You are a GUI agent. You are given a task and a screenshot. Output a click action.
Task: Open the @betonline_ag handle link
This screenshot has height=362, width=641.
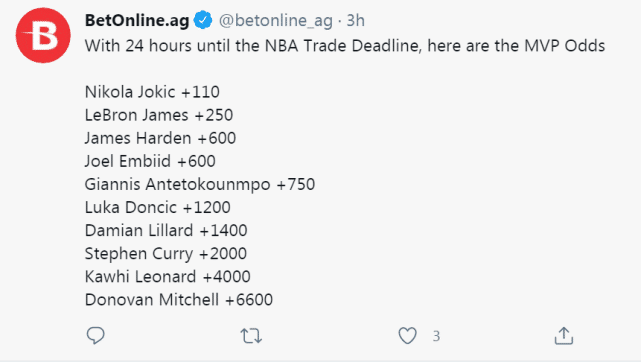(x=276, y=21)
